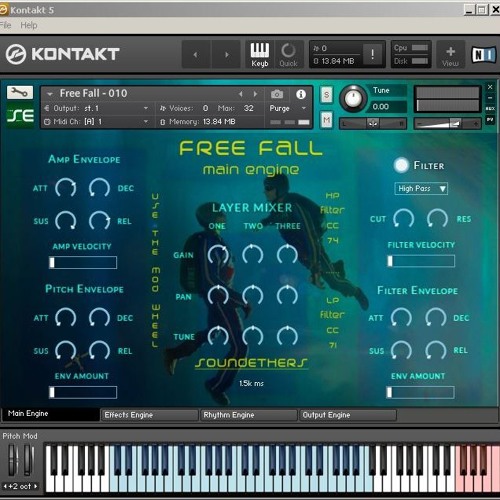Load next instrument preset arrow
Image resolution: width=500 pixels, height=500 pixels.
[x=255, y=94]
